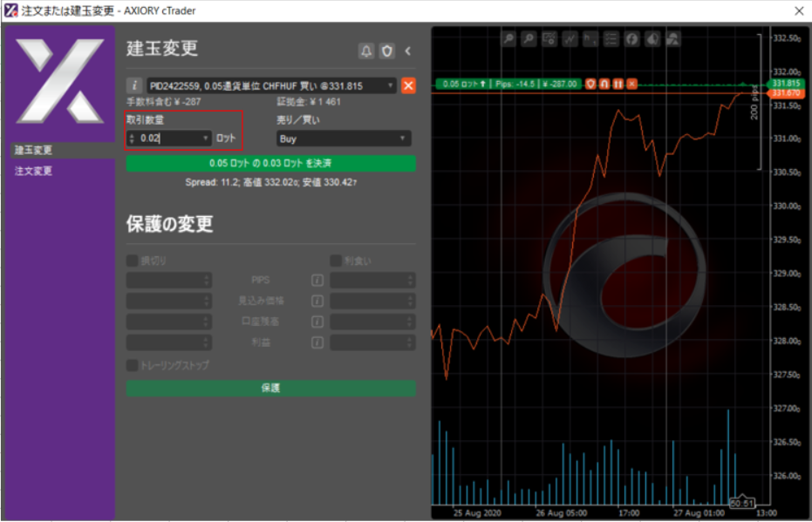This screenshot has width=812, height=522.
Task: Click the reverse position icon on chart line
Action: coord(604,84)
